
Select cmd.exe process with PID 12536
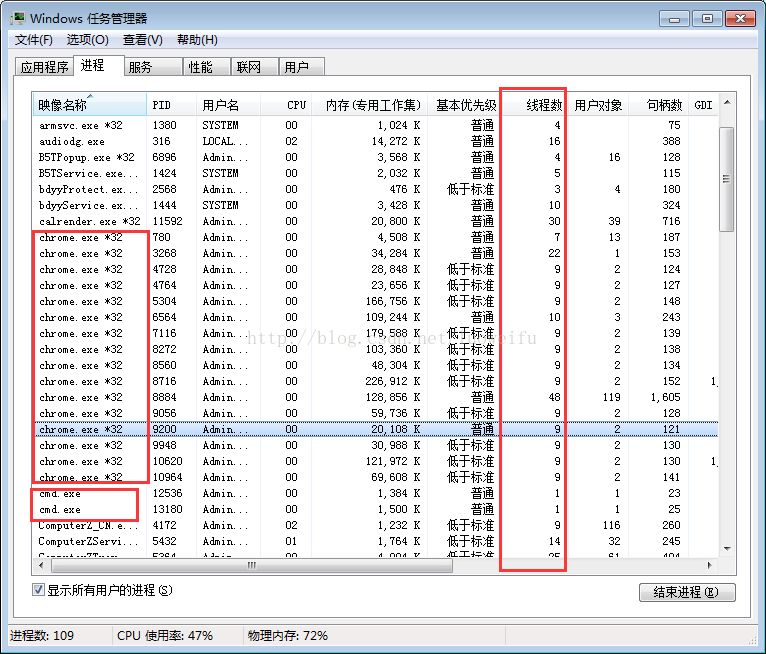375,493
